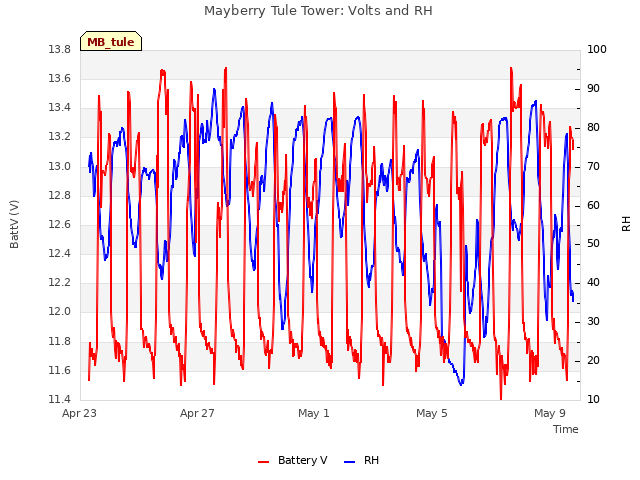Click the red Battery V legend swatch
Image resolution: width=640 pixels, height=480 pixels.
(264, 462)
